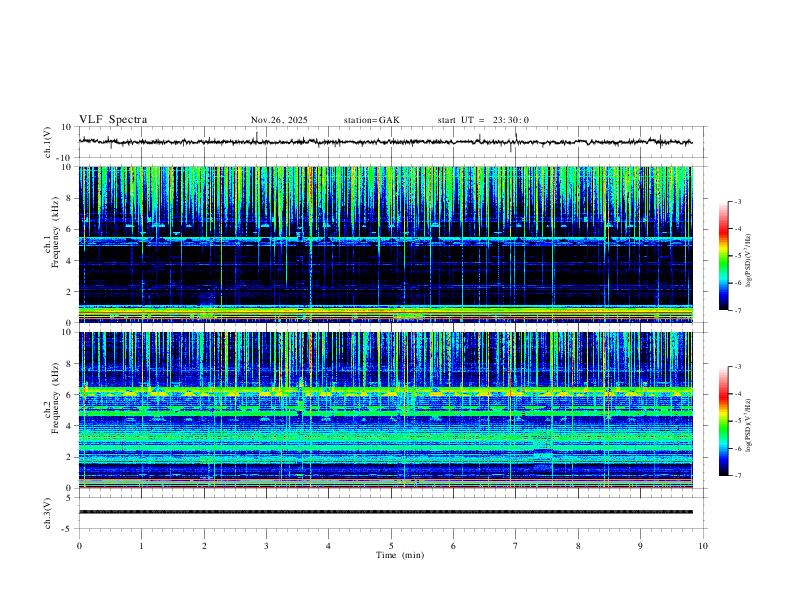Click the 0 tick on the time axis
This screenshot has height=612, width=792.
[79, 546]
